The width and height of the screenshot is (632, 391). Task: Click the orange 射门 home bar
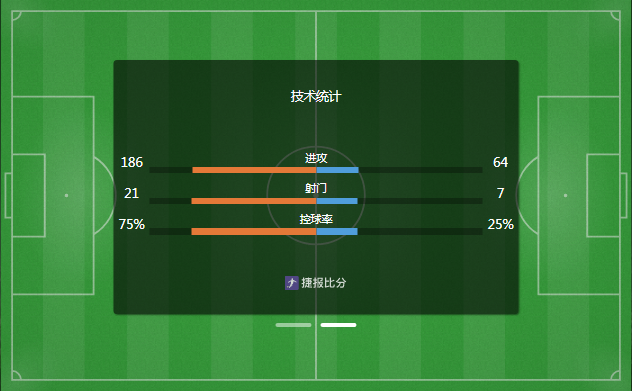pos(254,201)
